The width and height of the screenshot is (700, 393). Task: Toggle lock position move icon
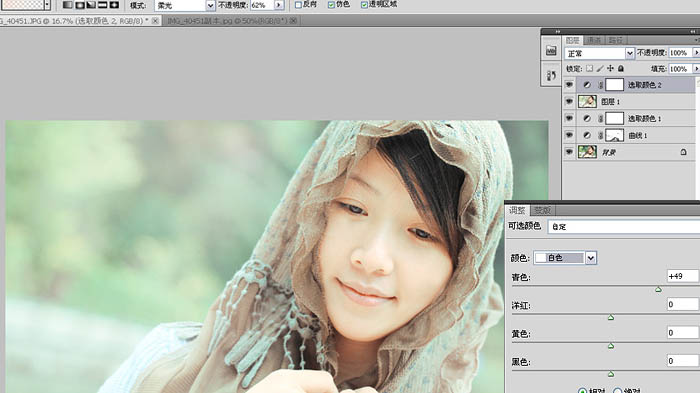point(610,68)
